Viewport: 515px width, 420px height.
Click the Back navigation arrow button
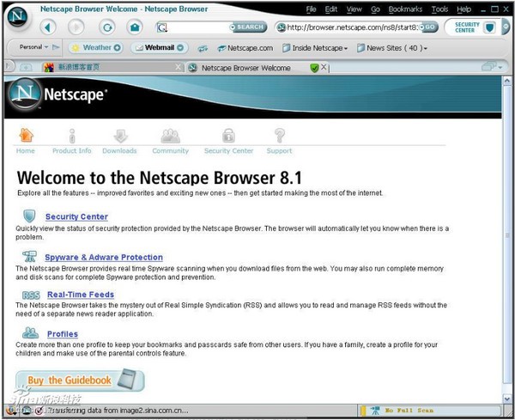click(x=49, y=27)
